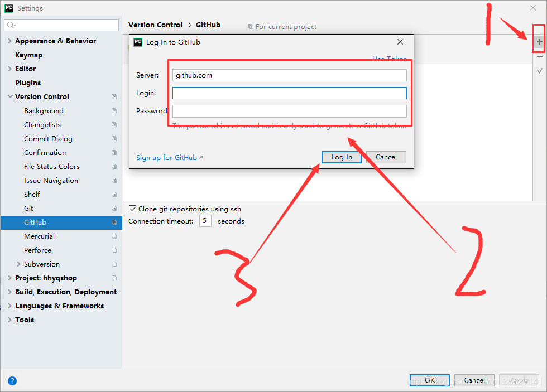This screenshot has height=392, width=547.
Task: Select File Status Colors settings item
Action: pos(51,167)
